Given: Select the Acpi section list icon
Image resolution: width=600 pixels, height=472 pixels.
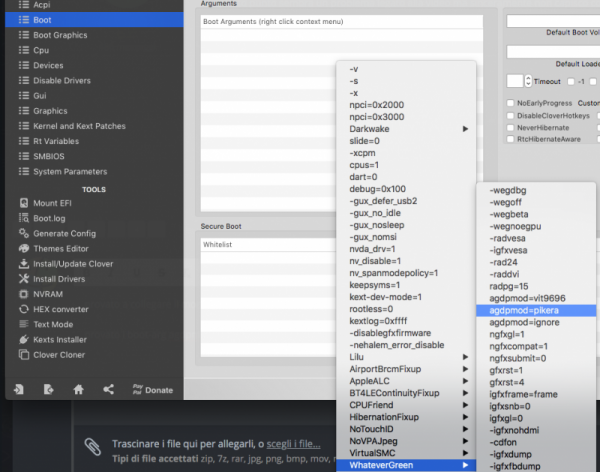Looking at the screenshot, I should point(24,5).
